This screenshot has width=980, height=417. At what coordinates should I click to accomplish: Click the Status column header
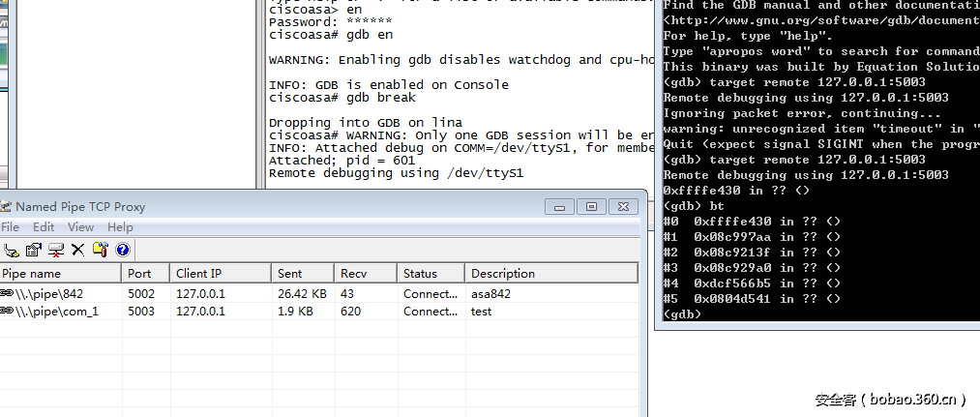pos(430,274)
